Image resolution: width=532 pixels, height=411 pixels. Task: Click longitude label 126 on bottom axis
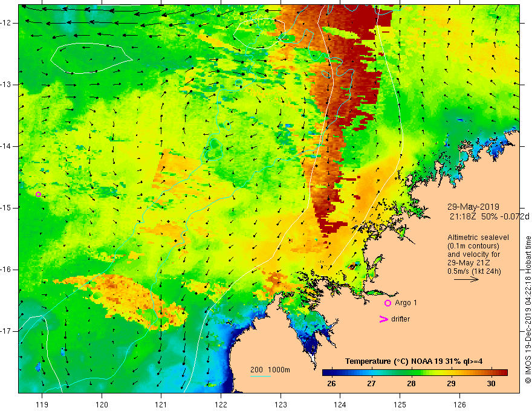pyautogui.click(x=459, y=404)
